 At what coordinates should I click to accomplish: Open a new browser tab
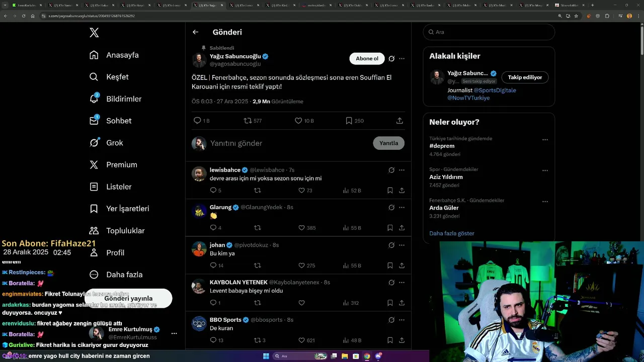(x=592, y=5)
